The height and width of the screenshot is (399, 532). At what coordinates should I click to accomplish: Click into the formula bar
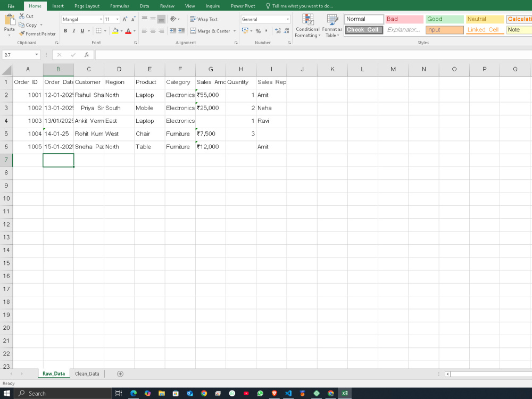[313, 55]
